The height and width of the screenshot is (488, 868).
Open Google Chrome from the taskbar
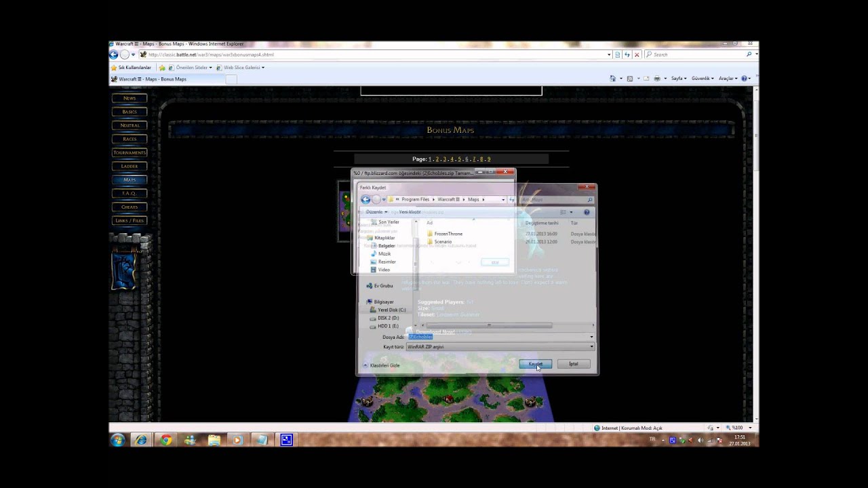point(166,440)
